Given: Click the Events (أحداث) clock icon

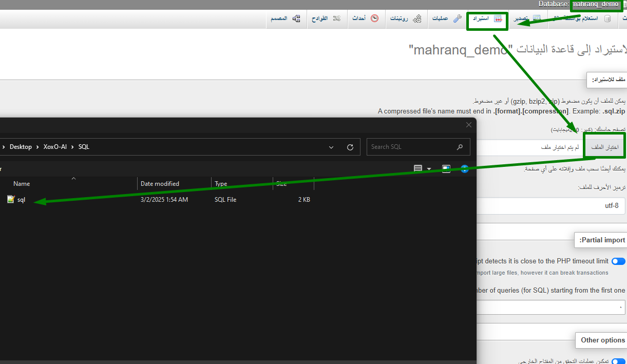Looking at the screenshot, I should coord(374,18).
